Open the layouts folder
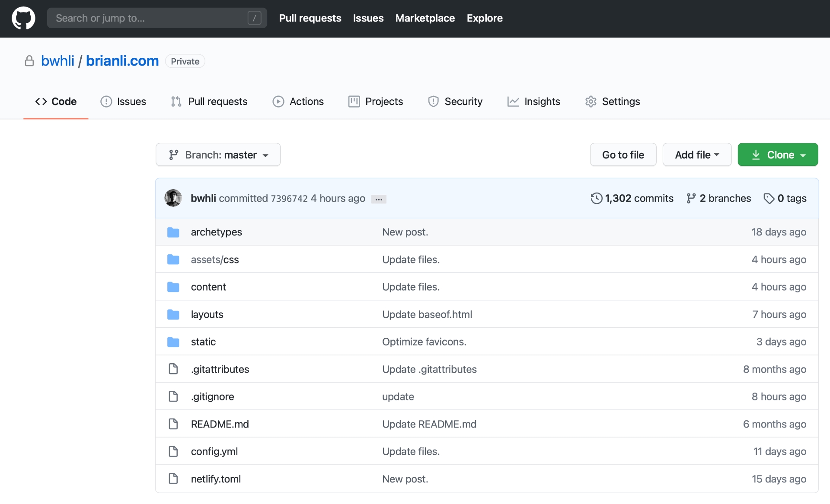The image size is (830, 504). (x=207, y=313)
